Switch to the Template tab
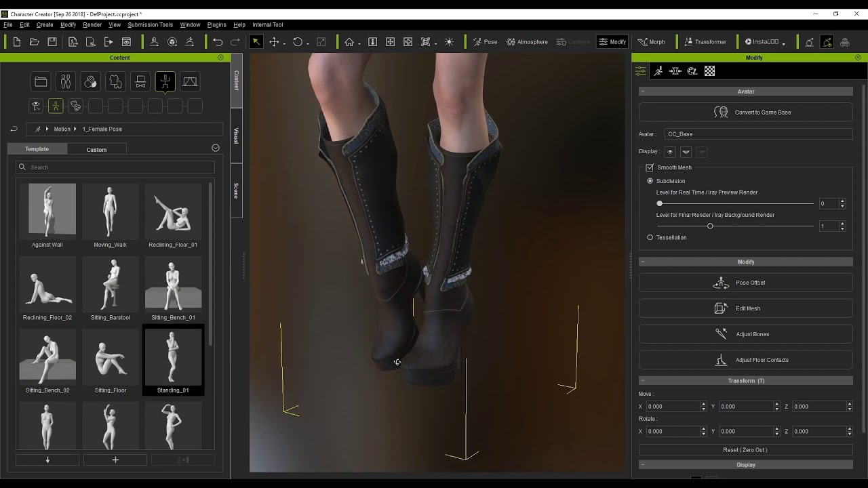The width and height of the screenshot is (868, 488). pos(37,149)
